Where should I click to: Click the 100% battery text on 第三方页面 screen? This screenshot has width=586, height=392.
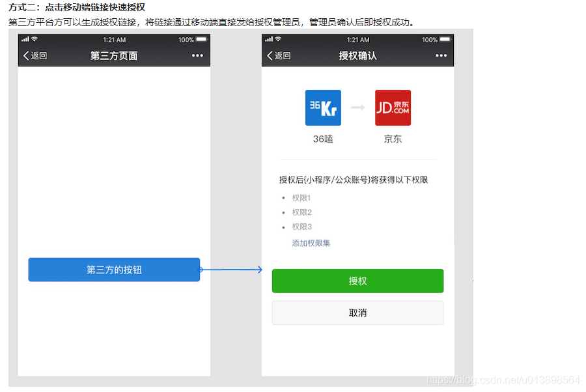coord(186,40)
